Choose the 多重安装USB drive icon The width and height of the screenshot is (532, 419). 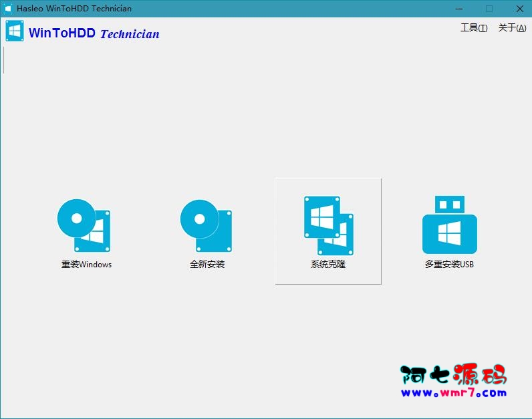point(450,225)
